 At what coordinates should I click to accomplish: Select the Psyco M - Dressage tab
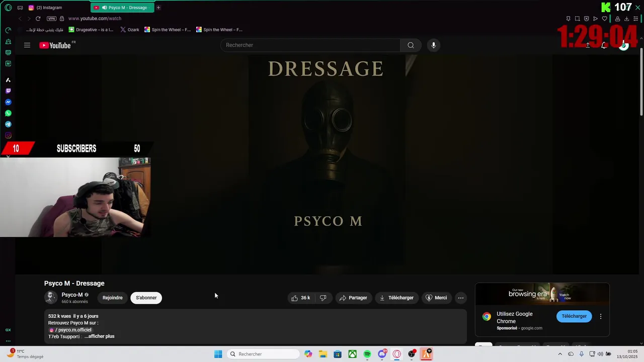click(122, 8)
